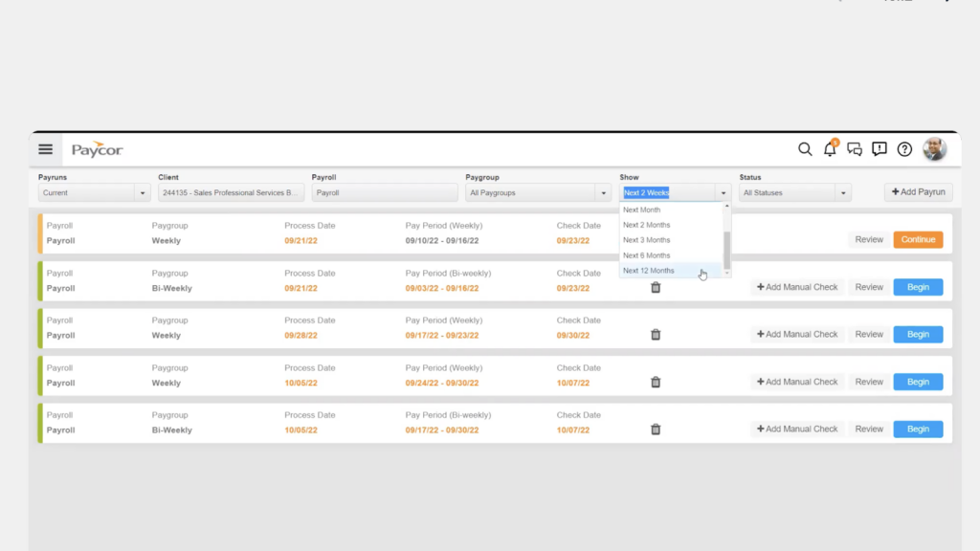The height and width of the screenshot is (551, 980).
Task: Click the Show dropdown list scrollbar
Action: tap(727, 251)
